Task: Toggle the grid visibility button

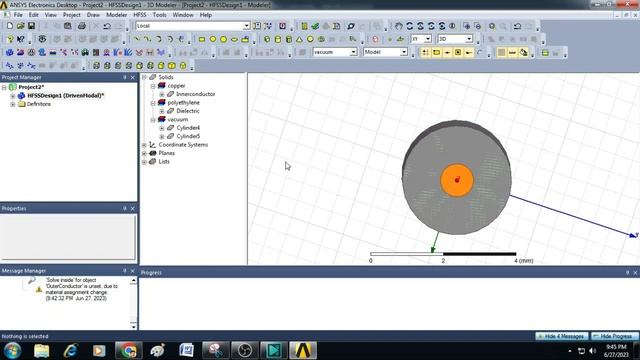Action: click(x=502, y=52)
